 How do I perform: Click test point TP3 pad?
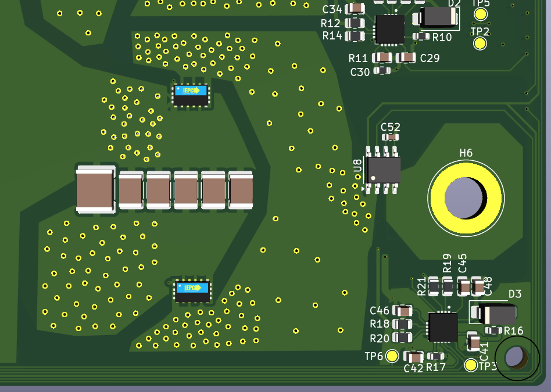point(471,365)
